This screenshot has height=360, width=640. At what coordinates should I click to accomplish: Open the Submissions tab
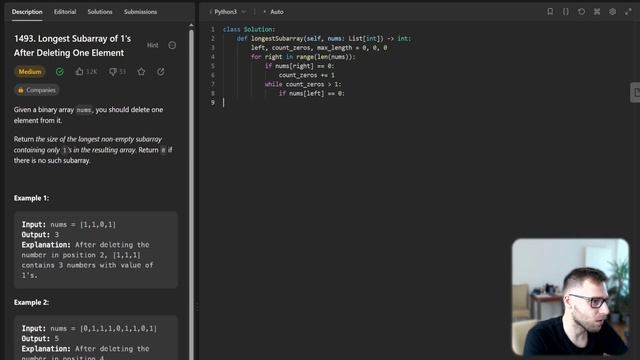140,12
